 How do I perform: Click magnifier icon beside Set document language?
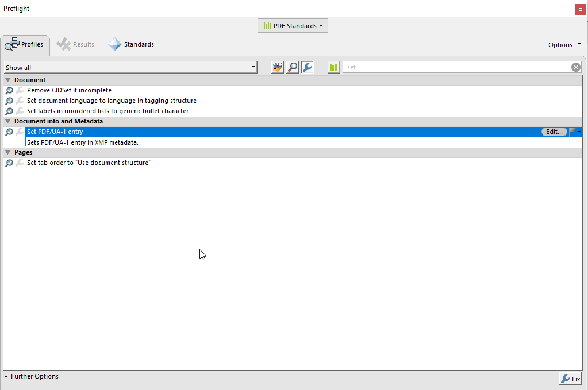9,101
